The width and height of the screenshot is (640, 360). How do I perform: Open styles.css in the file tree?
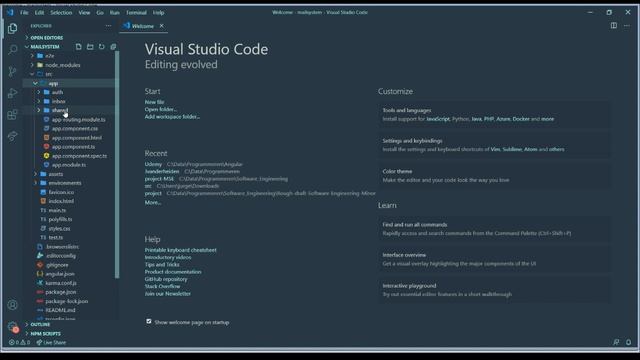(59, 229)
